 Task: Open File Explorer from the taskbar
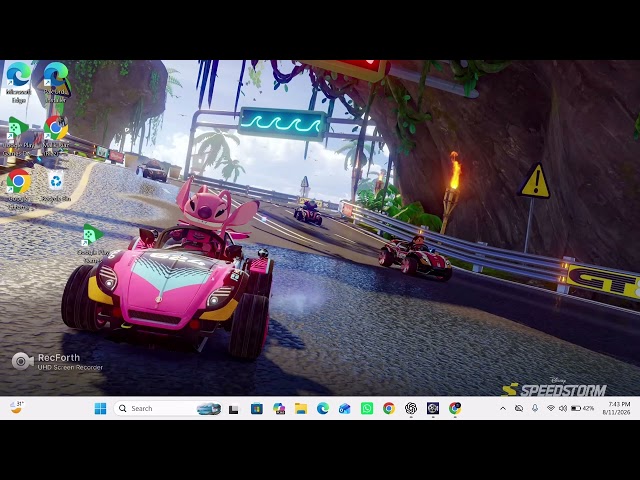[x=301, y=408]
